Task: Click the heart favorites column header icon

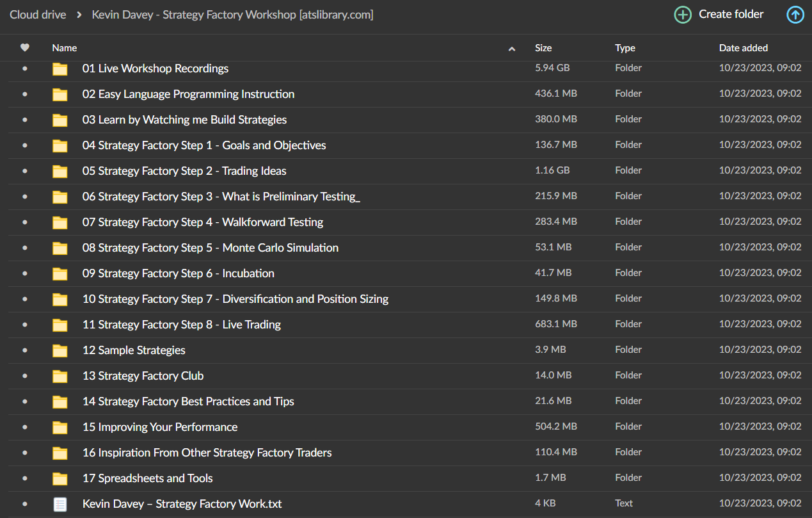Action: [25, 48]
